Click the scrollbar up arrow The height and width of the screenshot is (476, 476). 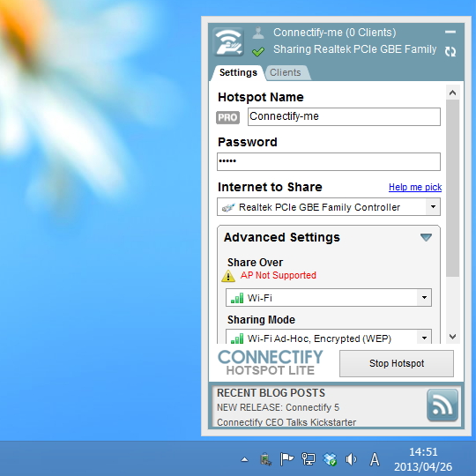pyautogui.click(x=452, y=93)
